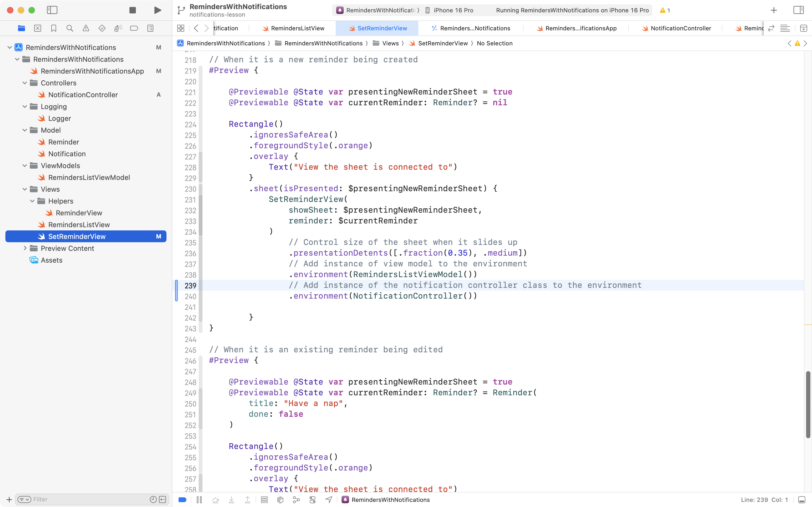The height and width of the screenshot is (507, 812).
Task: Collapse the Controllers folder
Action: pos(24,83)
